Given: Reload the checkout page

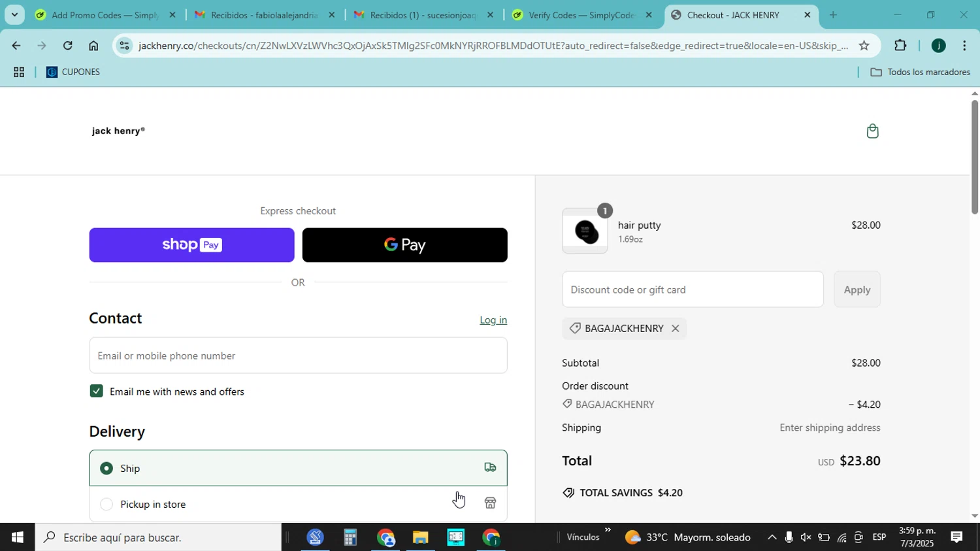Looking at the screenshot, I should pos(67,46).
